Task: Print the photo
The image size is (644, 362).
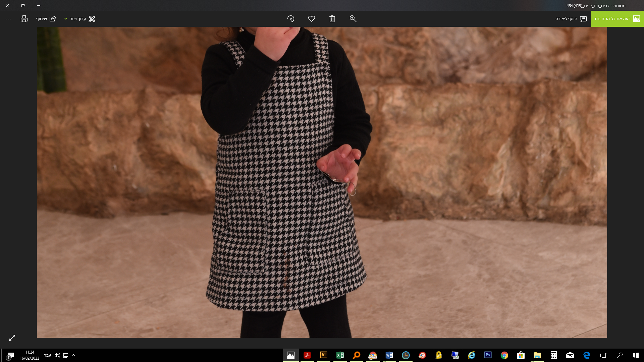Action: pos(24,19)
